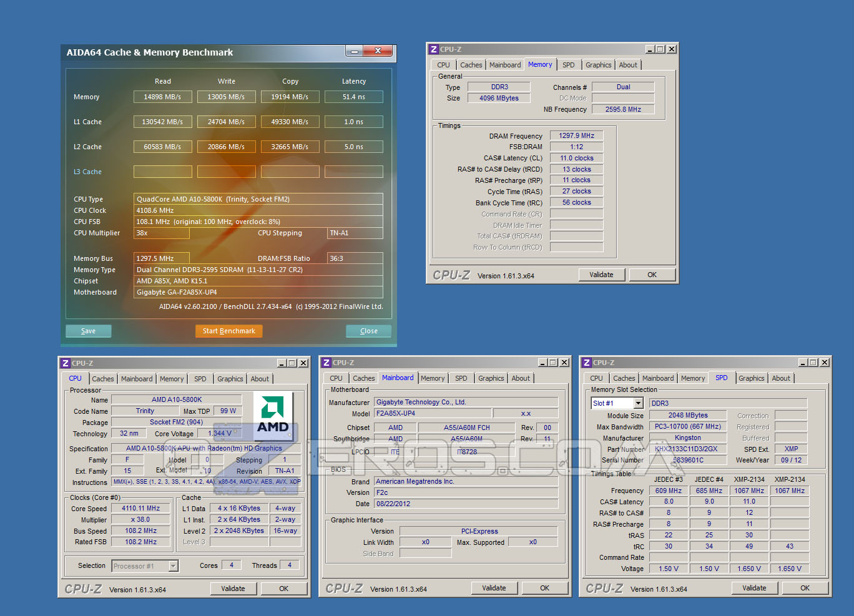
Task: Click Memory Write value 13005 MB/s
Action: (227, 97)
